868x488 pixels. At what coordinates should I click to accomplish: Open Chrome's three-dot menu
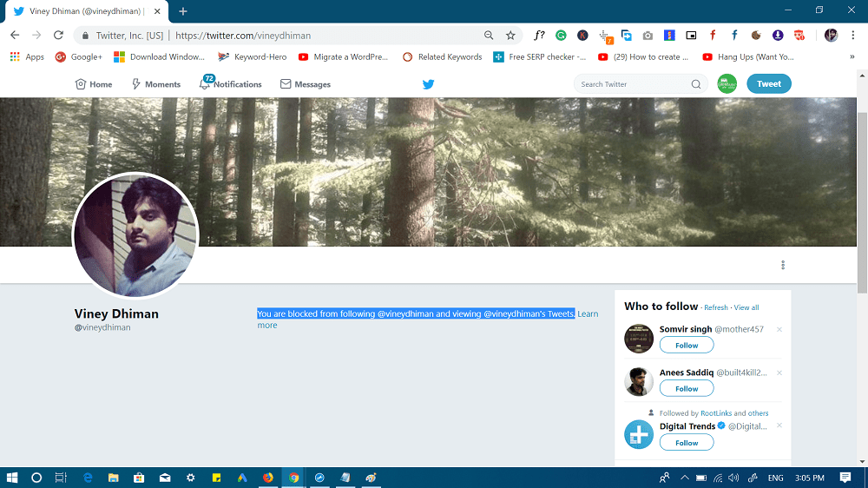coord(853,36)
